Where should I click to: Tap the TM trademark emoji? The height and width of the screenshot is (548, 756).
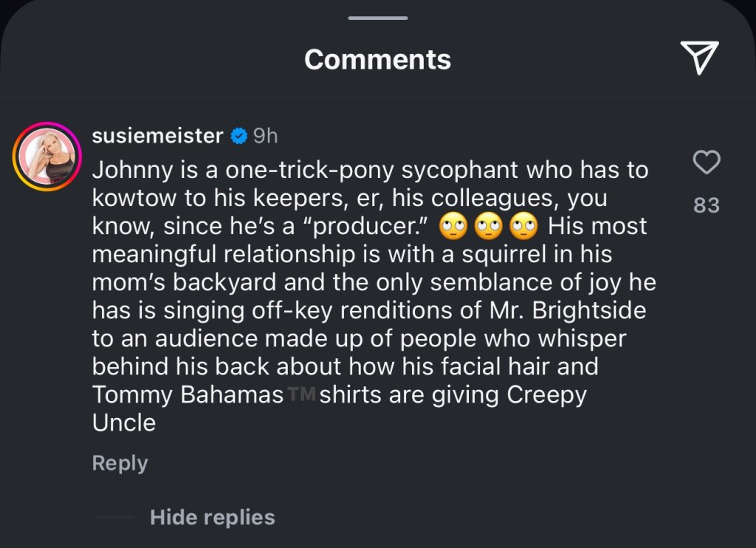[x=301, y=395]
